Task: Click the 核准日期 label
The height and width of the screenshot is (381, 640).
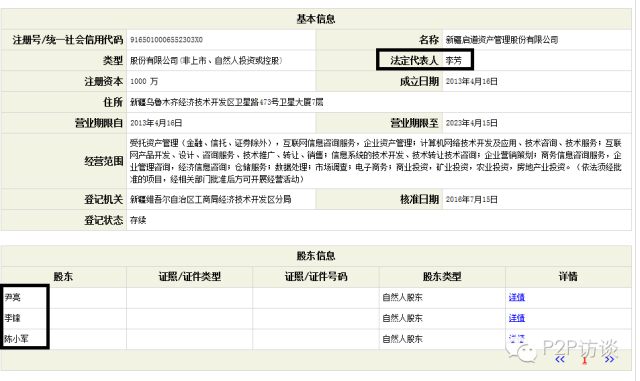Action: (x=419, y=200)
